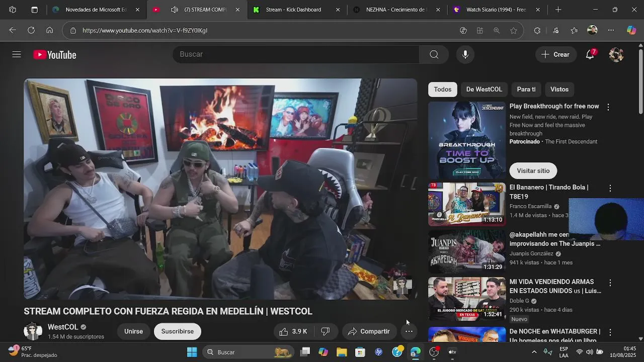Switch to Novedades de Microsoft Edge tab
Image resolution: width=644 pixels, height=362 pixels.
coord(96,10)
